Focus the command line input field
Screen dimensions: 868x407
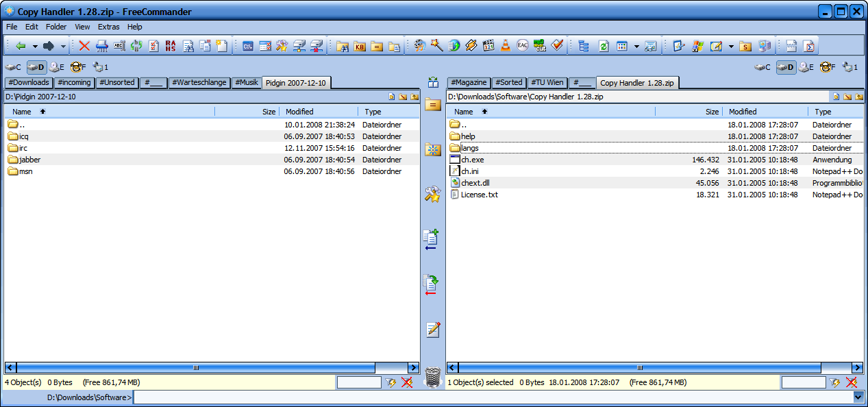tap(493, 397)
